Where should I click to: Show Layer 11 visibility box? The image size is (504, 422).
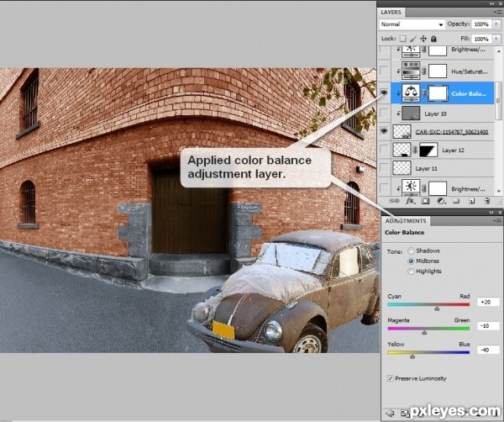point(384,168)
